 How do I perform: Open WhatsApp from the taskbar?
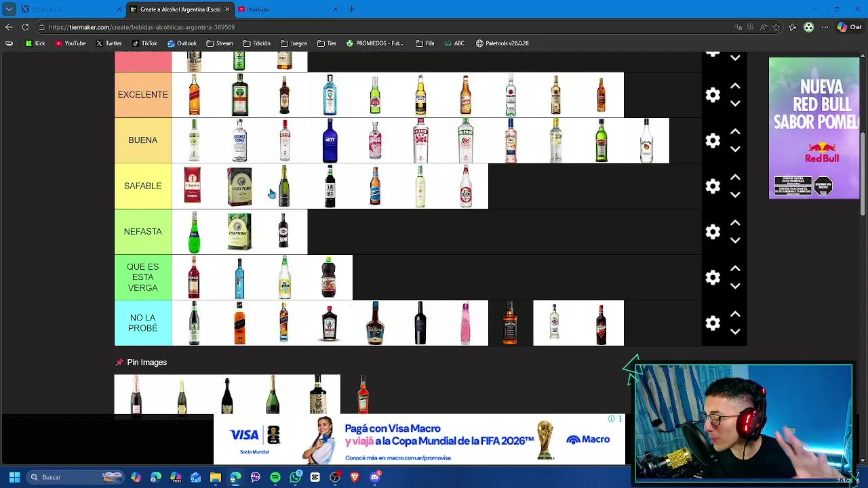(x=295, y=477)
